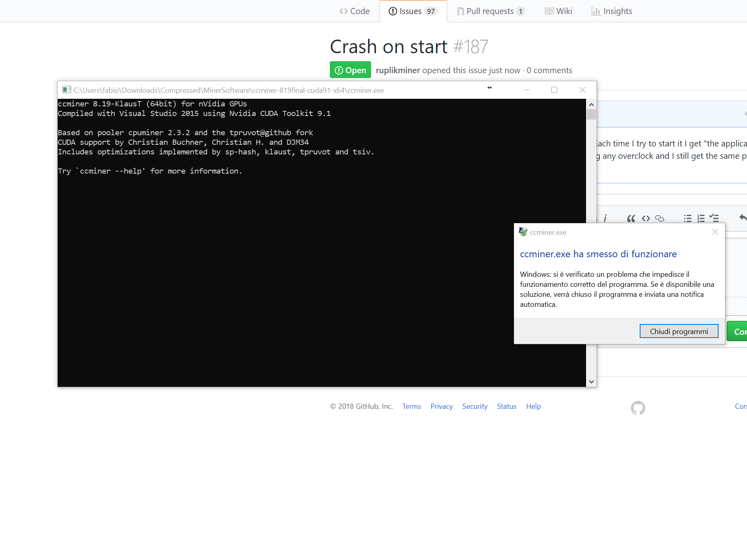747x560 pixels.
Task: Open ruplikminer user profile link
Action: 398,70
